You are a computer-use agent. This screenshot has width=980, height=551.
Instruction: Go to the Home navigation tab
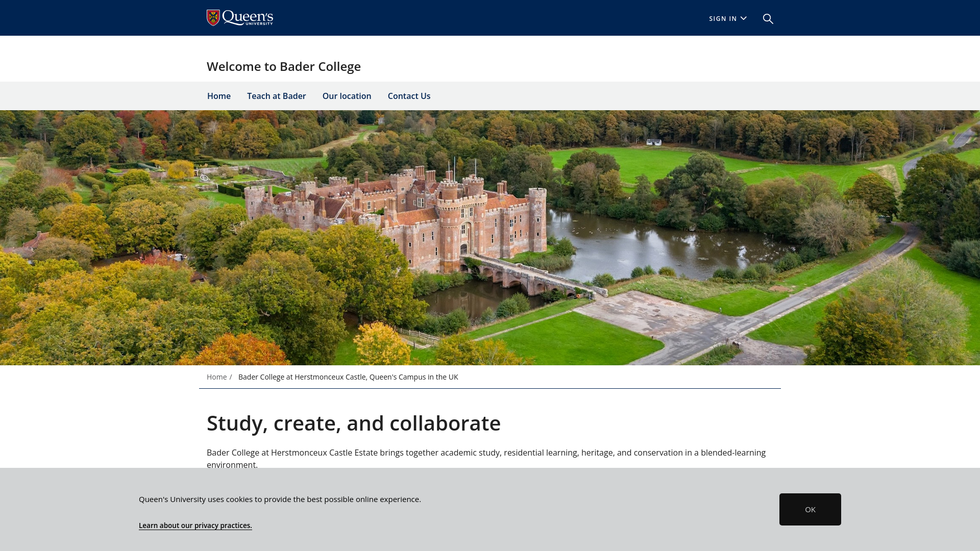pyautogui.click(x=219, y=96)
